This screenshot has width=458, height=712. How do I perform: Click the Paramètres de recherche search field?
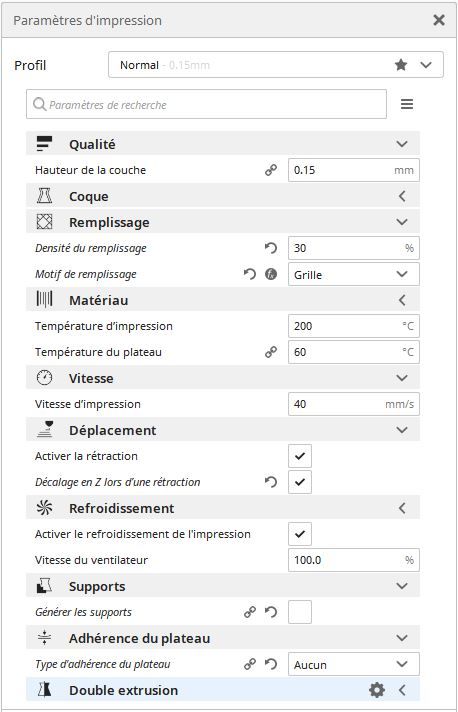[x=207, y=104]
